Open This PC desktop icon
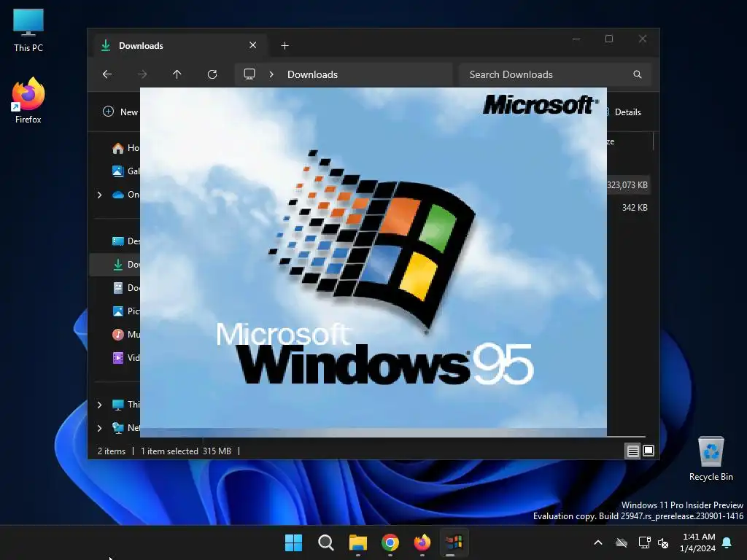 [x=28, y=31]
